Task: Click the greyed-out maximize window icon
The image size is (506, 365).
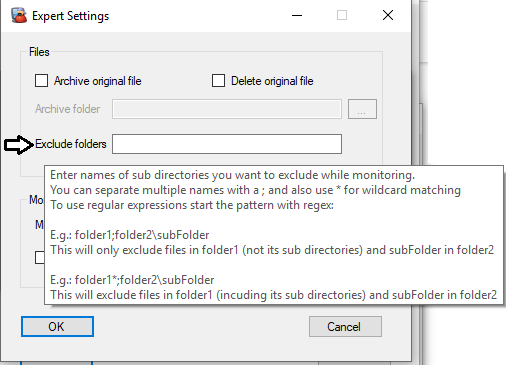Action: [342, 15]
